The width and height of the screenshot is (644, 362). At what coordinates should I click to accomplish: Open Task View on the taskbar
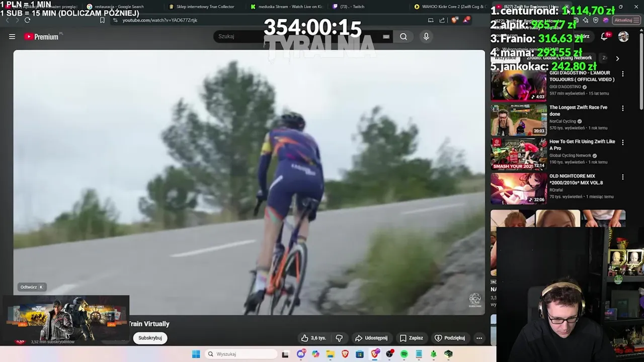pos(285,354)
